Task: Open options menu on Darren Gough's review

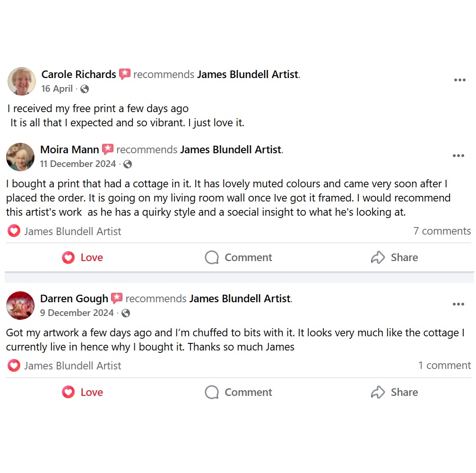Action: [458, 304]
